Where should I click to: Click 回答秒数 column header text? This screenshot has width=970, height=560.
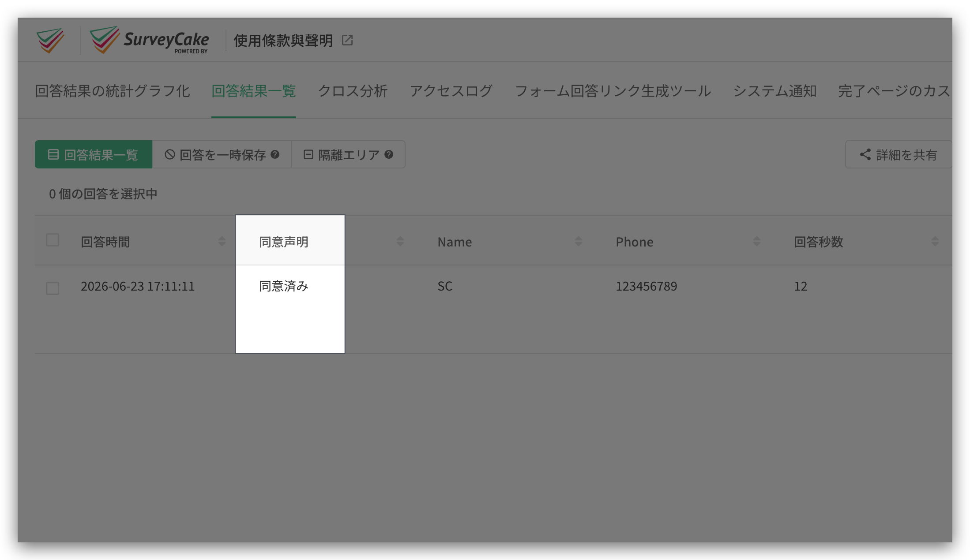(819, 242)
